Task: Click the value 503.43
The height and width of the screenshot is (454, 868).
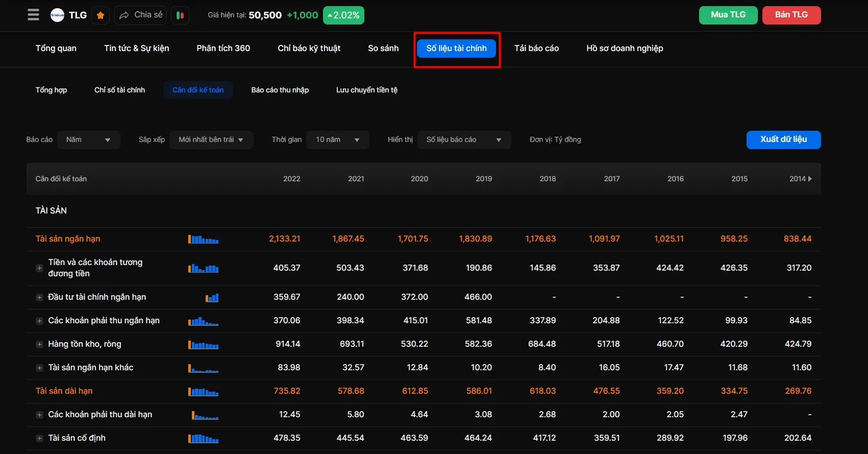Action: [350, 268]
